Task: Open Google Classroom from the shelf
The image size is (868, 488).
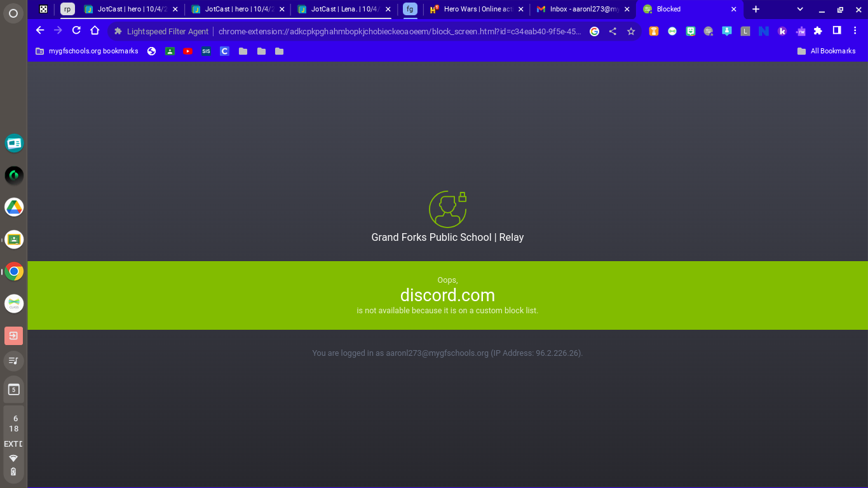Action: pos(14,240)
